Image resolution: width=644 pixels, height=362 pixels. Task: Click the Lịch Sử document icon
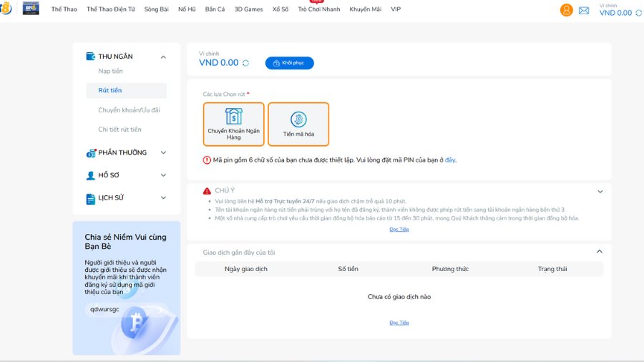point(90,199)
